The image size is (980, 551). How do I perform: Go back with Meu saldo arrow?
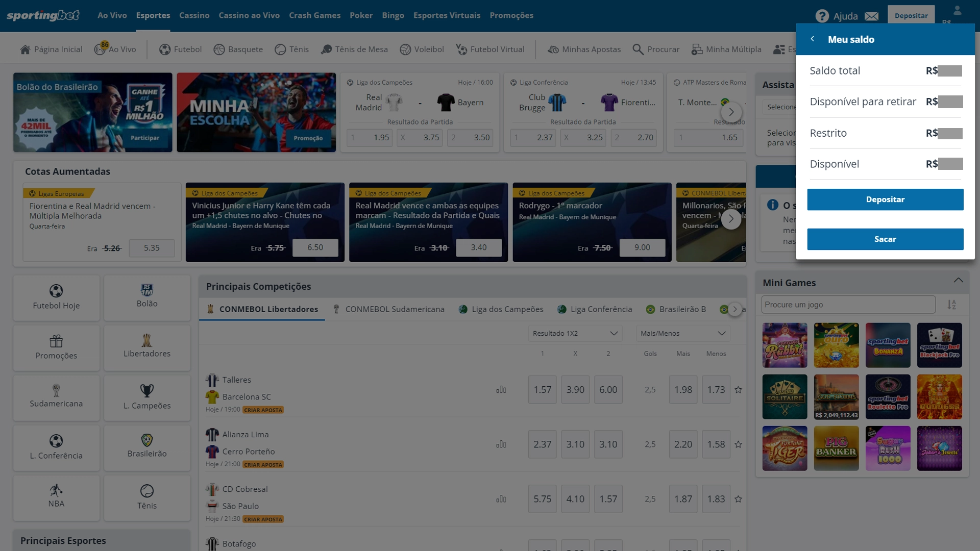click(812, 39)
